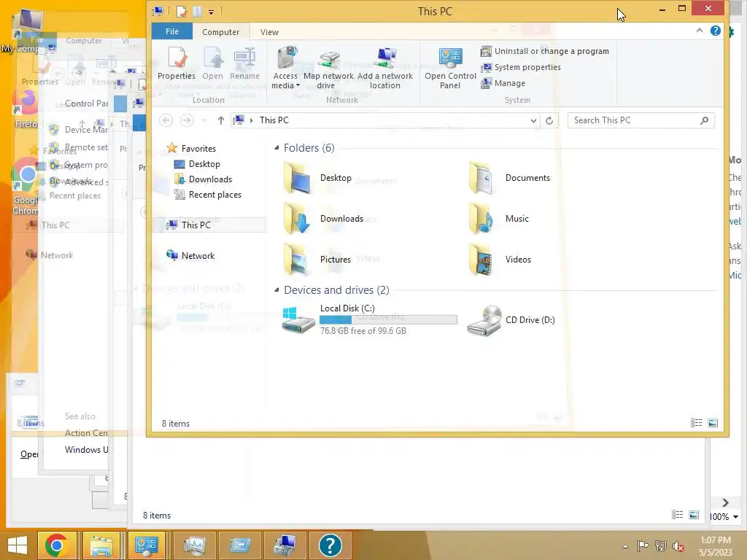Click the Properties ribbon icon
The height and width of the screenshot is (560, 747).
click(x=177, y=63)
